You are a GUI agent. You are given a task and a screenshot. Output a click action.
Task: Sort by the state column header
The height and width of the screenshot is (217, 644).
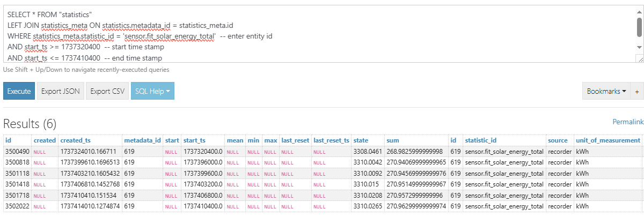coord(361,140)
